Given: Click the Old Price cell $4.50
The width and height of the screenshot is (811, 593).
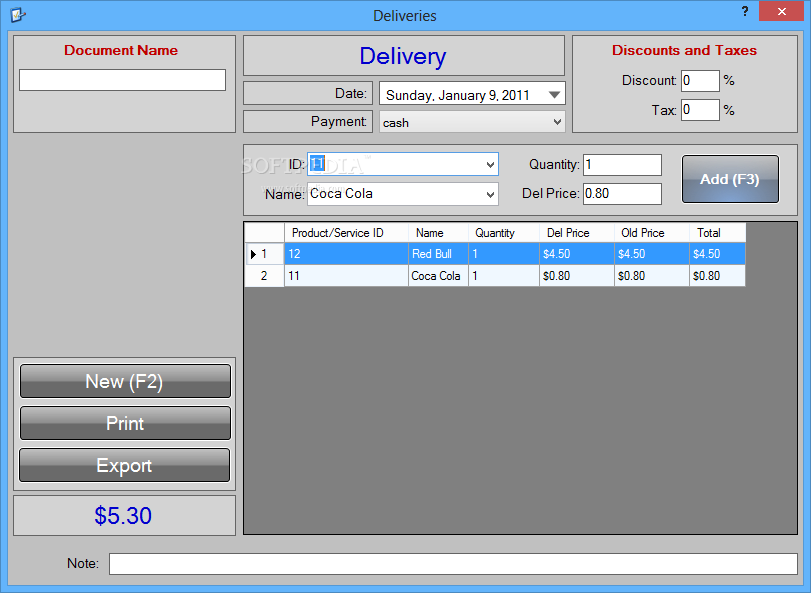Looking at the screenshot, I should click(652, 254).
